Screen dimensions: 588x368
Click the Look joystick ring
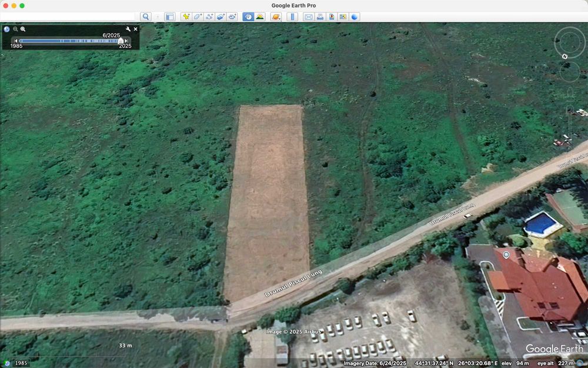570,42
